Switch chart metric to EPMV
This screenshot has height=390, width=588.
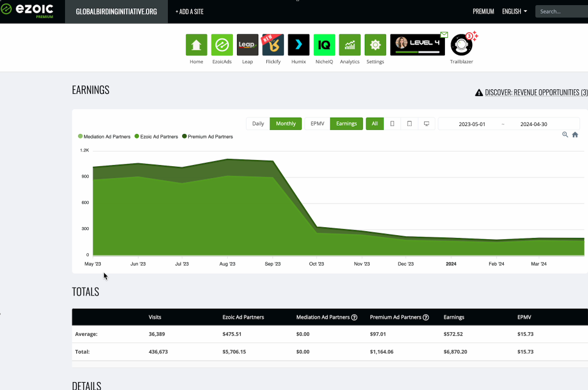click(317, 123)
